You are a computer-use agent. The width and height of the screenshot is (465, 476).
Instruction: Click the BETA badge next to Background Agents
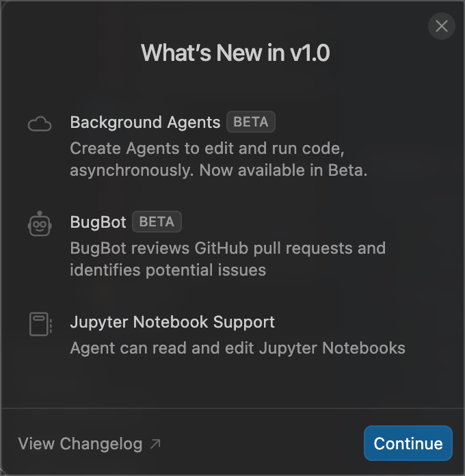coord(251,122)
